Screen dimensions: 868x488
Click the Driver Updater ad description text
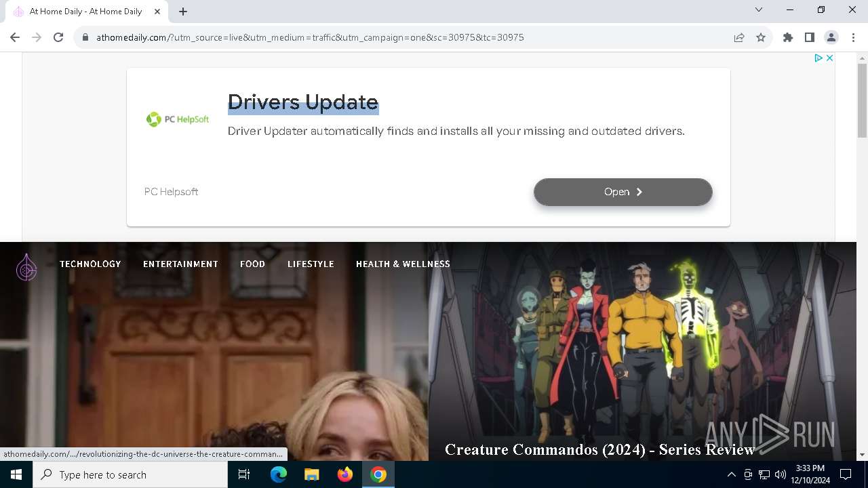[456, 131]
